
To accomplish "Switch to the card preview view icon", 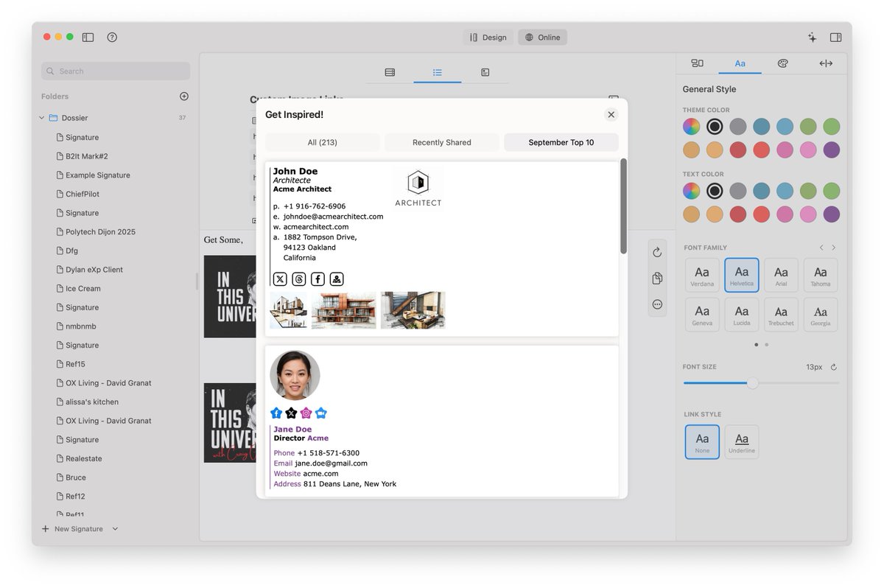I will pyautogui.click(x=485, y=72).
